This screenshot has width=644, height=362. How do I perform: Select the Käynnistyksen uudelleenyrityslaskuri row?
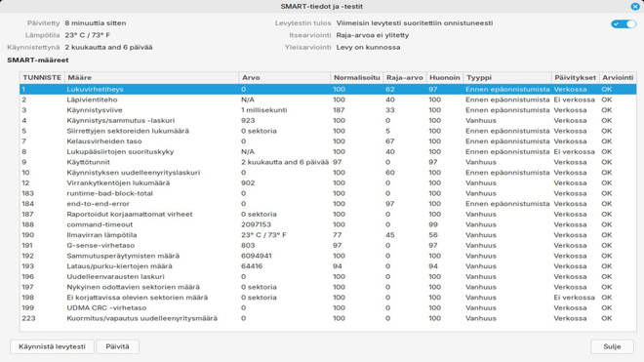click(x=328, y=173)
